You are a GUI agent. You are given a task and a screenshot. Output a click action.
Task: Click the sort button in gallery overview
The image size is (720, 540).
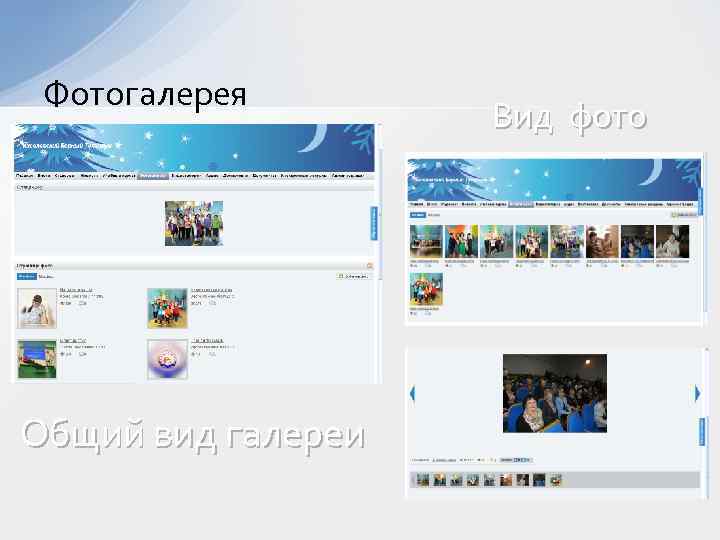353,276
